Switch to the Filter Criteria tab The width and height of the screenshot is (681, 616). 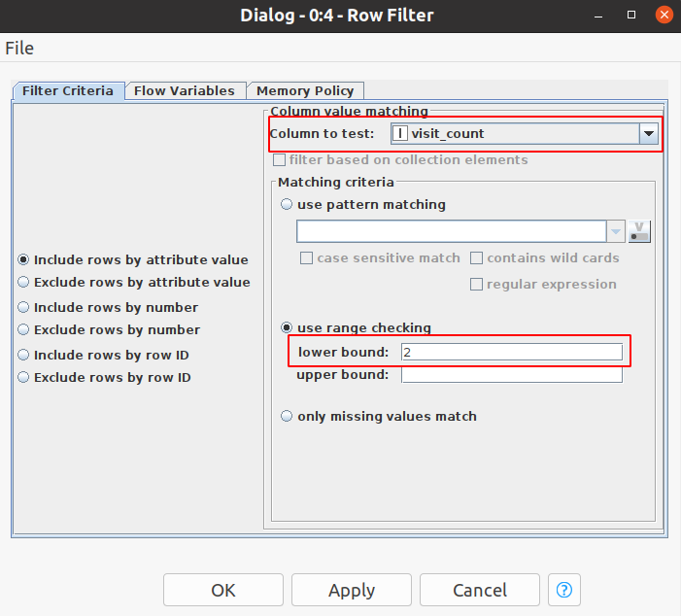click(x=68, y=90)
